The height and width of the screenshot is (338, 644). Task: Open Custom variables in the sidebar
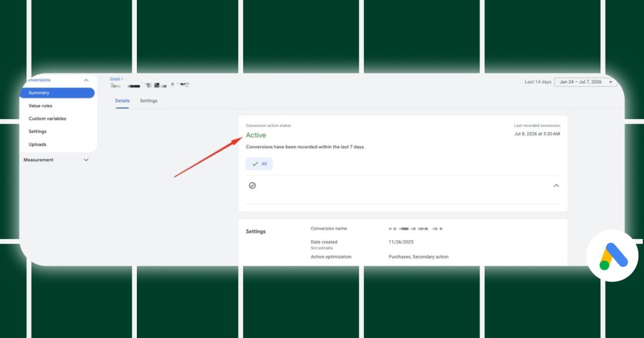coord(47,118)
